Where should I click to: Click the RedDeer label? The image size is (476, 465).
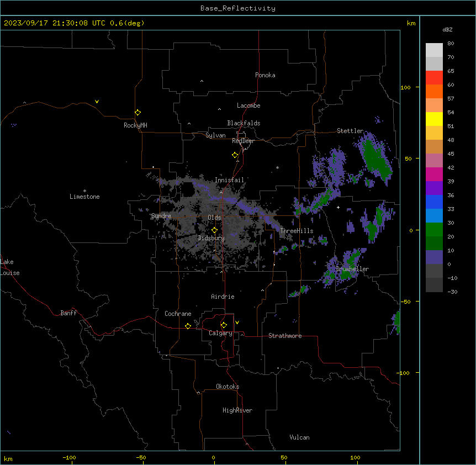(243, 141)
